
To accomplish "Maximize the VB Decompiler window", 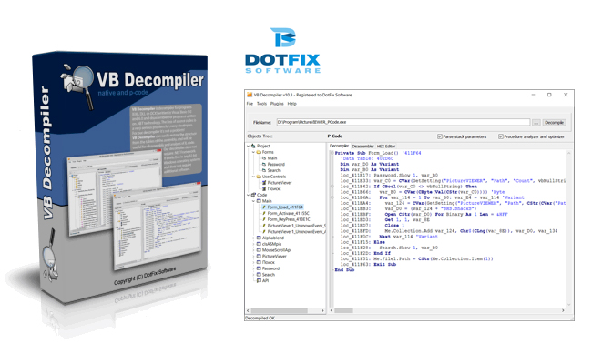I will coord(549,95).
